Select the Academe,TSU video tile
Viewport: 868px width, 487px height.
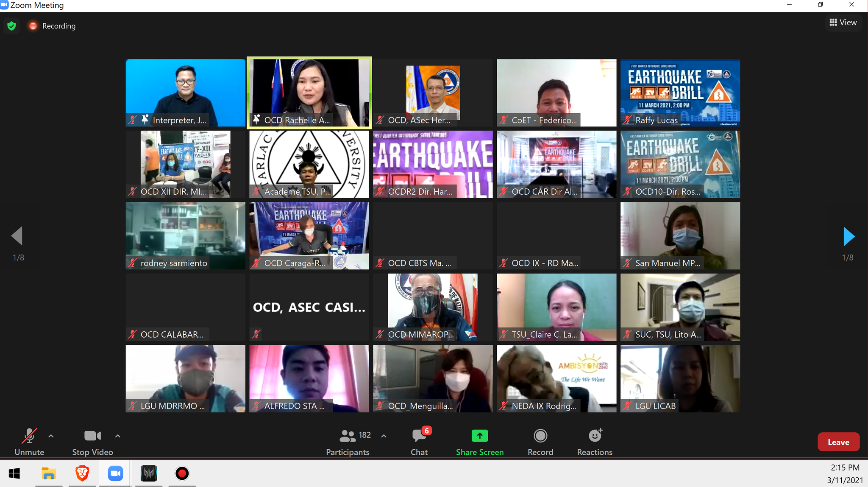(x=309, y=164)
